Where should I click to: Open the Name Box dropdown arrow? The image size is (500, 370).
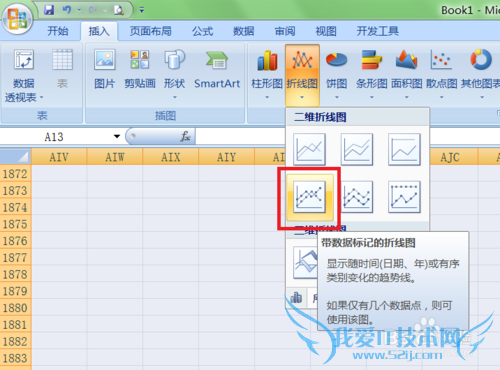(117, 136)
